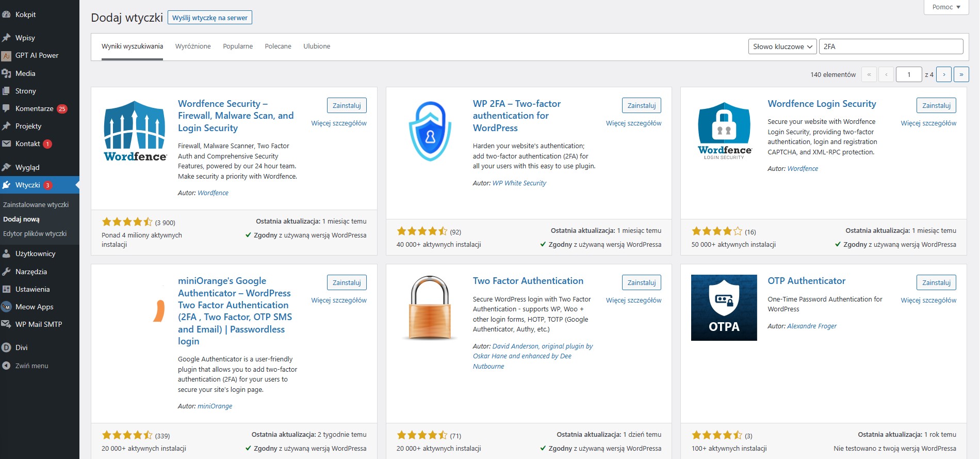980x459 pixels.
Task: Click the Media library icon
Action: pyautogui.click(x=6, y=73)
